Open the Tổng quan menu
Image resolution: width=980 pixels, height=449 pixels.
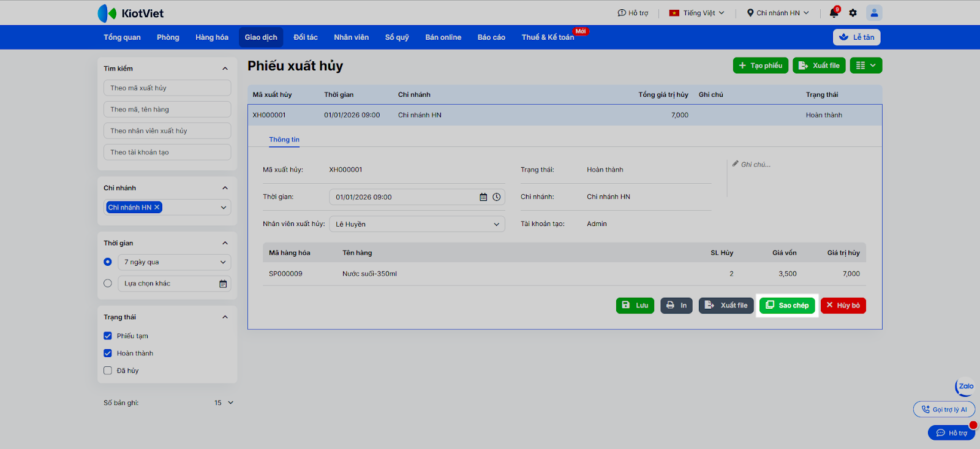click(122, 37)
